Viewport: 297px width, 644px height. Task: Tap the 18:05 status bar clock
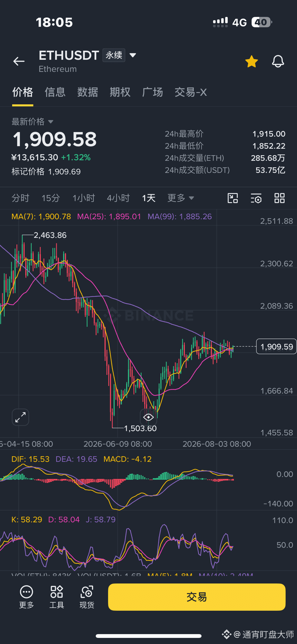point(54,23)
